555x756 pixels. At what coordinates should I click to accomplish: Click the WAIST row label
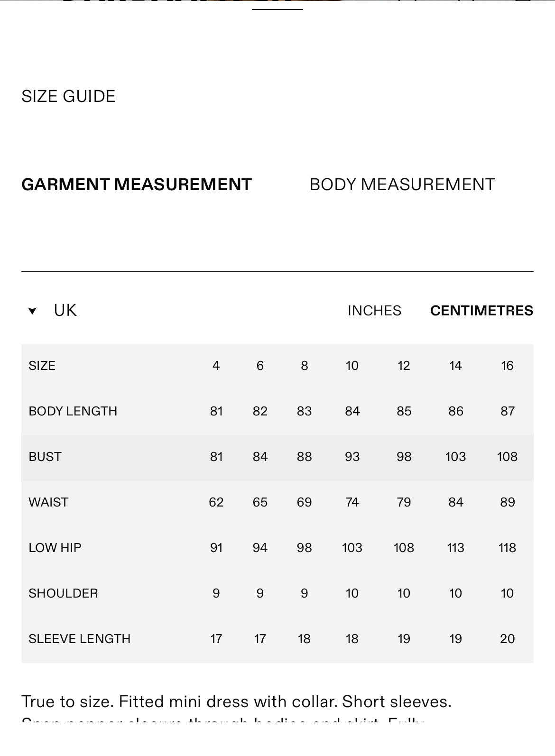(x=48, y=502)
